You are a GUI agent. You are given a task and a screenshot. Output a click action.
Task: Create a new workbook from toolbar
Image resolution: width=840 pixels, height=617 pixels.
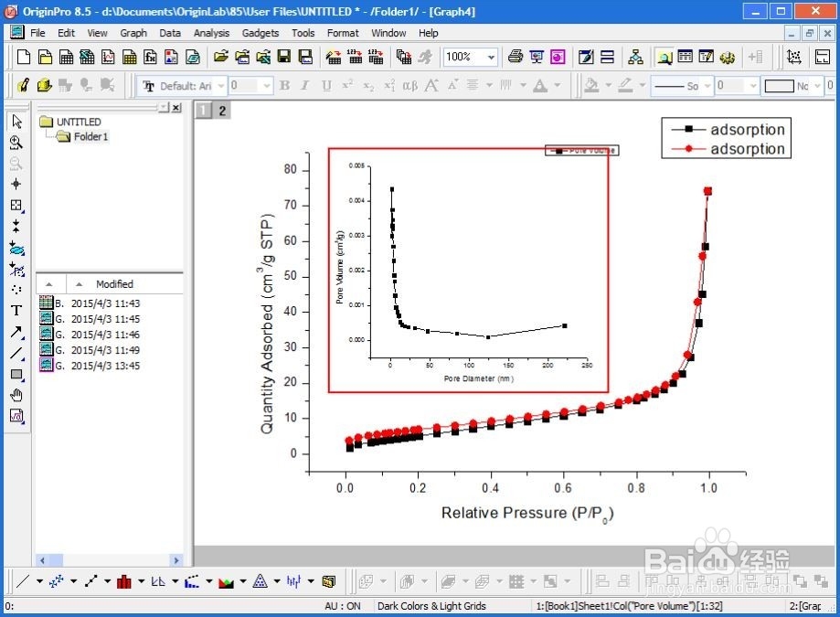tap(66, 57)
